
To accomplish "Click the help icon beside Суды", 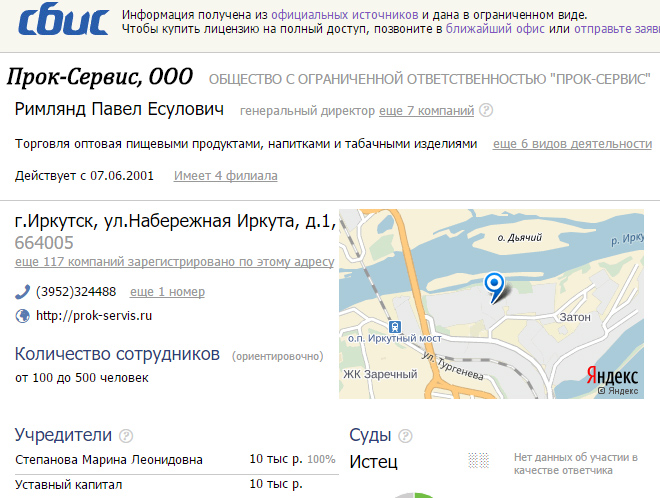I will coord(405,436).
